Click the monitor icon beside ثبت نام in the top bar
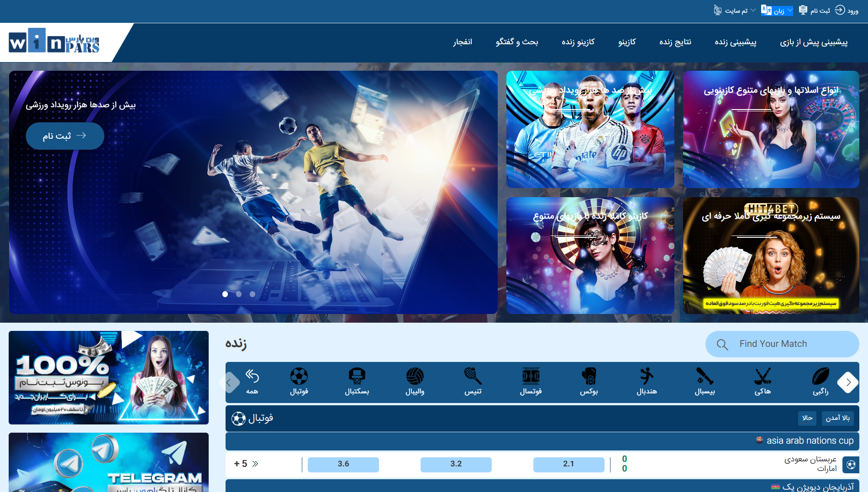This screenshot has width=868, height=492. pos(803,10)
